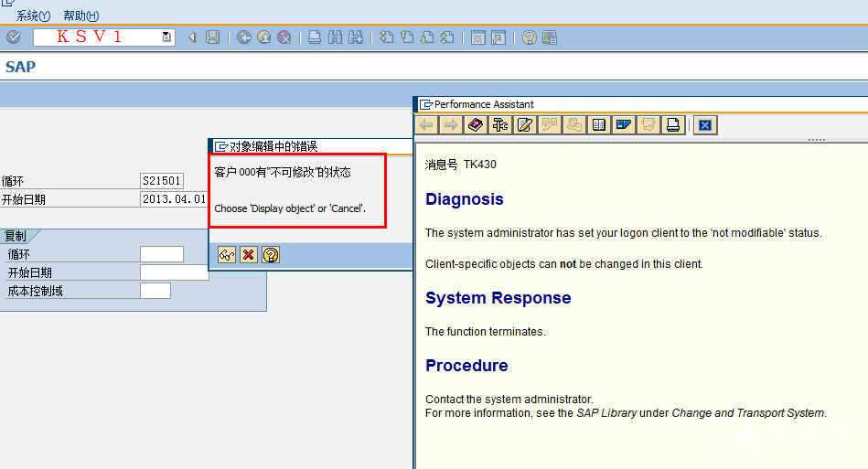Image resolution: width=868 pixels, height=469 pixels.
Task: Click Forward arrow in Performance Assistant
Action: coord(451,125)
